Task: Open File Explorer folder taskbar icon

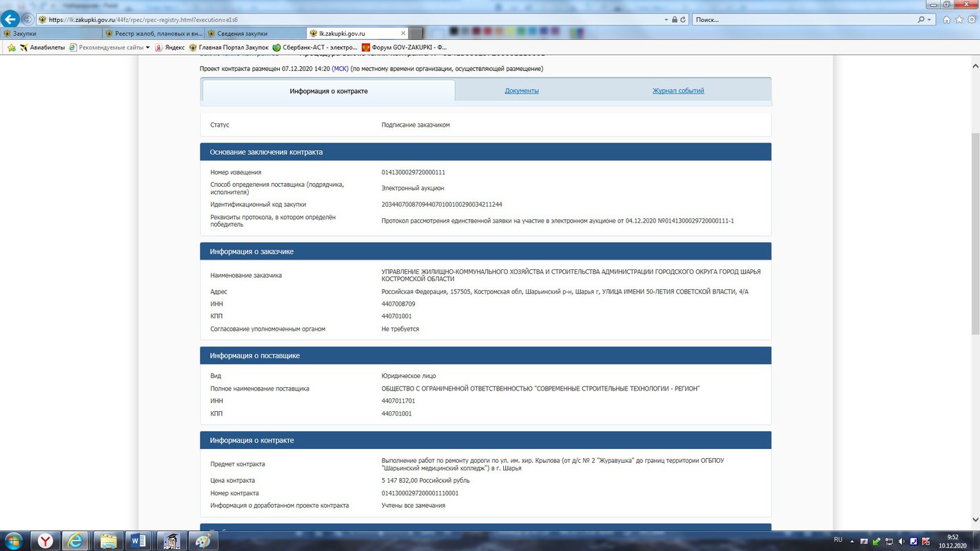Action: 108,541
